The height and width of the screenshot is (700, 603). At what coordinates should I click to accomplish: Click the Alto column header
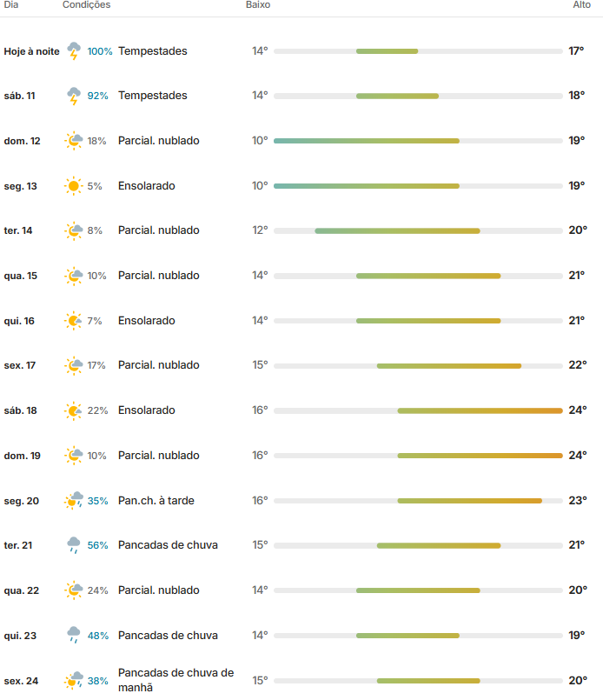[581, 5]
